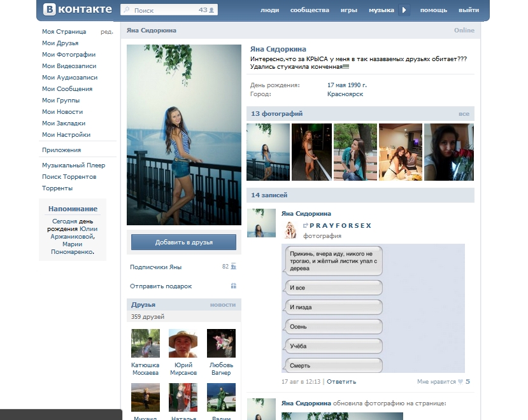The image size is (528, 420).
Task: Click the VKontakte logo icon
Action: point(49,10)
